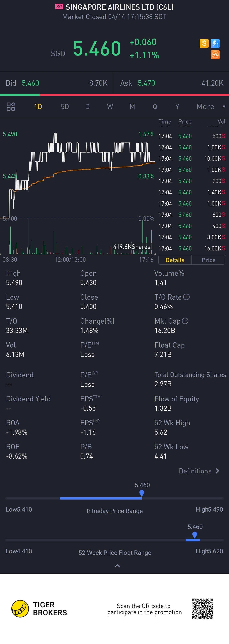Tap the promotion QR code

202,608
